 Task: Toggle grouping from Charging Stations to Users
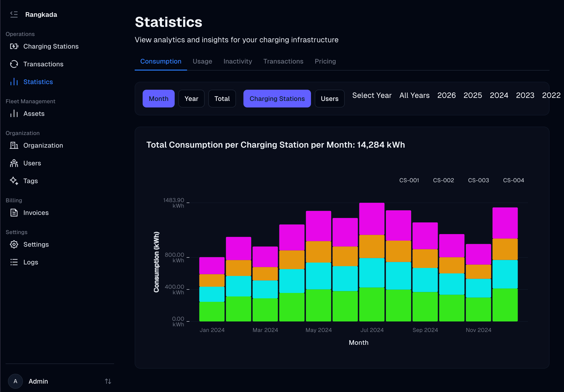pos(329,98)
